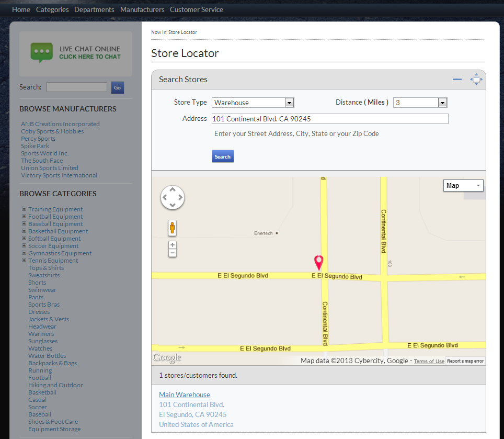Open the Main Warehouse link
This screenshot has height=439, width=504.
(x=185, y=395)
